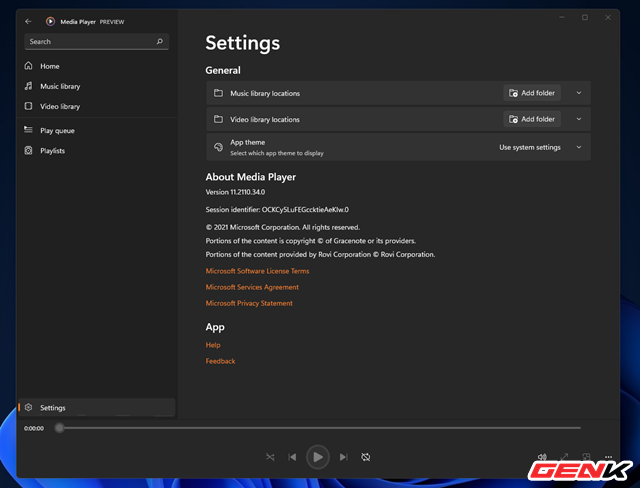
Task: Select Settings in the sidebar
Action: point(96,408)
